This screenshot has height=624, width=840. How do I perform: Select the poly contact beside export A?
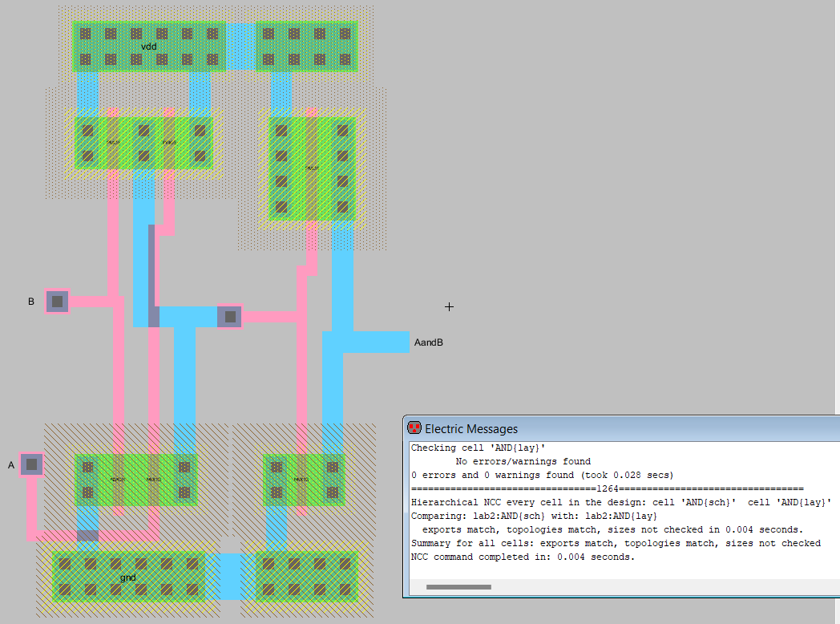coord(31,464)
